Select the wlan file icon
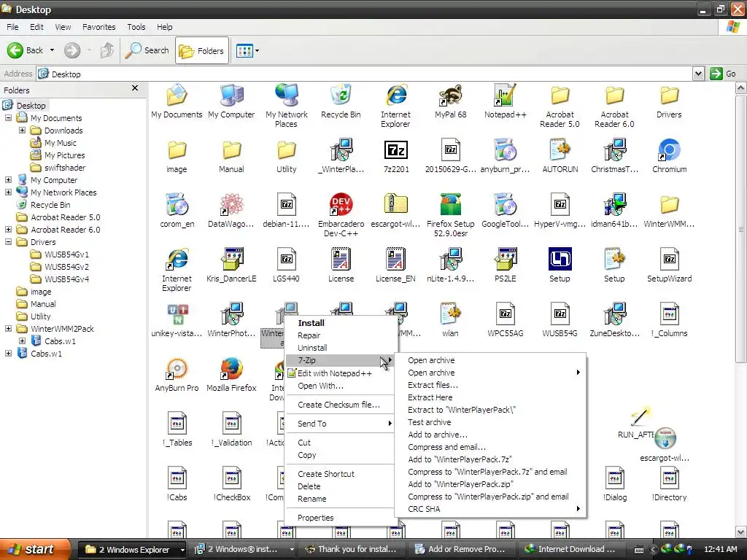 click(x=450, y=314)
